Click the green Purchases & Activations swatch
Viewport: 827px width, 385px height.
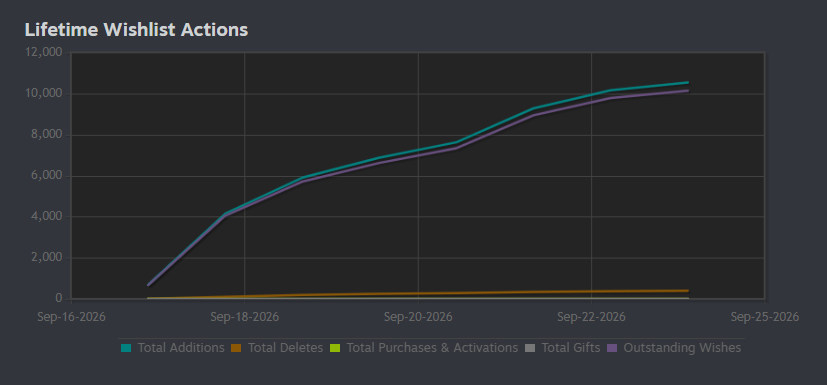[334, 348]
